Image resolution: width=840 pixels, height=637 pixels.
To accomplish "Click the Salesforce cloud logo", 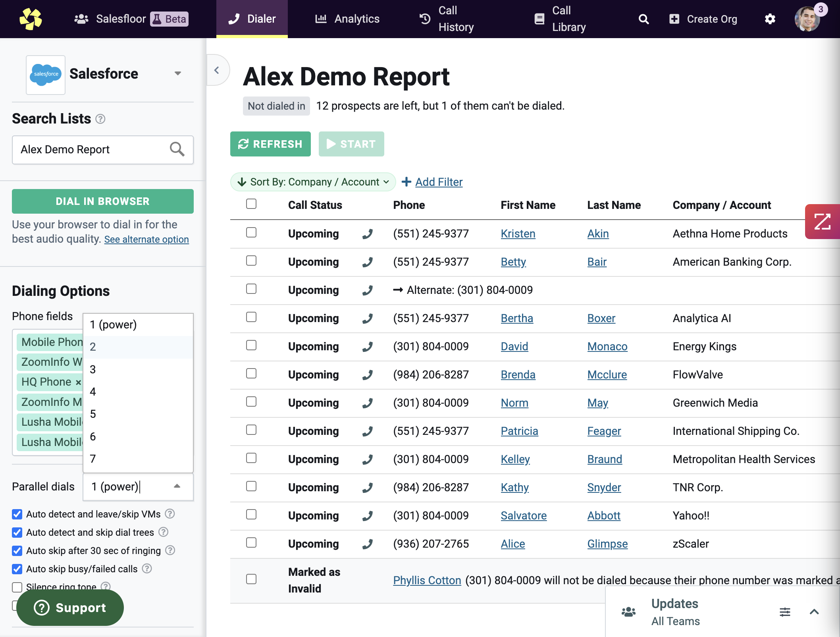I will (46, 75).
